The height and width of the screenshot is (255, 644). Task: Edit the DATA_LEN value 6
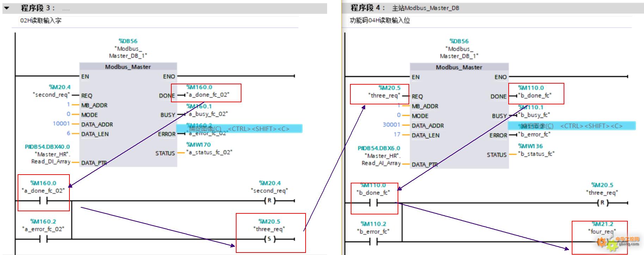[68, 133]
